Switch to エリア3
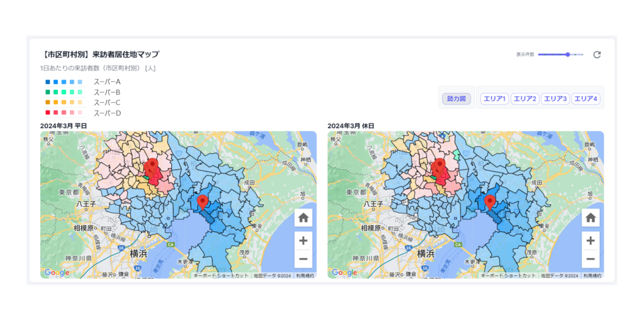Viewport: 644px width, 321px height. click(555, 99)
